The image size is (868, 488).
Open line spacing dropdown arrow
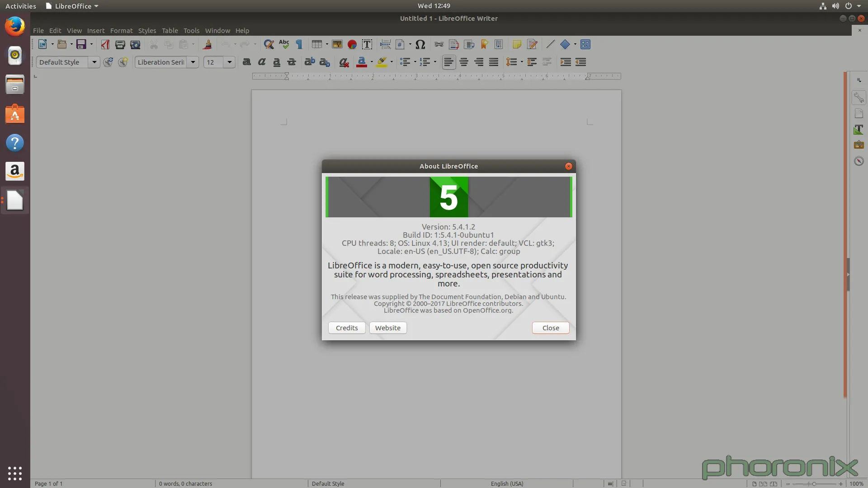click(521, 62)
